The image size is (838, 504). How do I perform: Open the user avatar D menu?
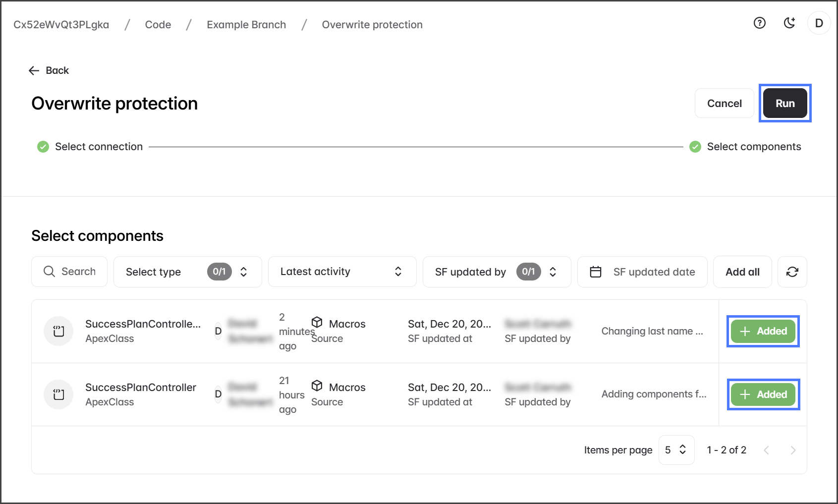pos(819,23)
